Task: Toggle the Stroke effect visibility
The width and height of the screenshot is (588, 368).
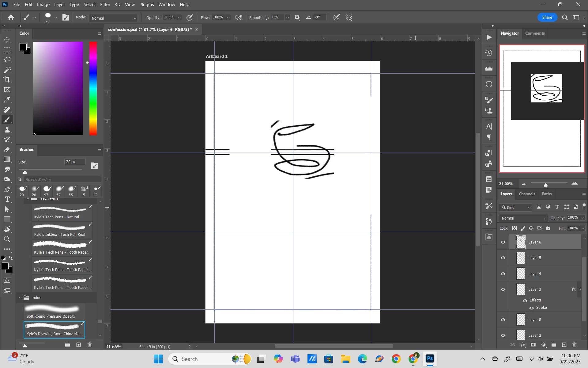Action: pos(531,308)
